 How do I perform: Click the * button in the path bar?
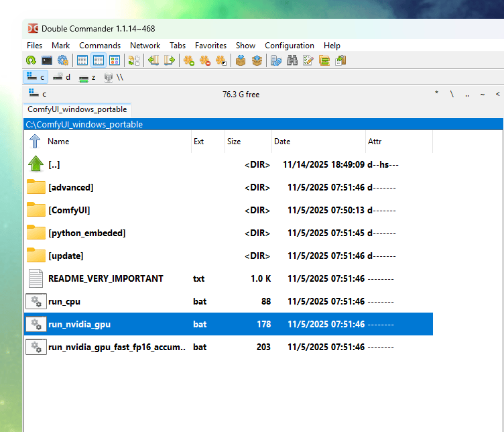pyautogui.click(x=436, y=94)
